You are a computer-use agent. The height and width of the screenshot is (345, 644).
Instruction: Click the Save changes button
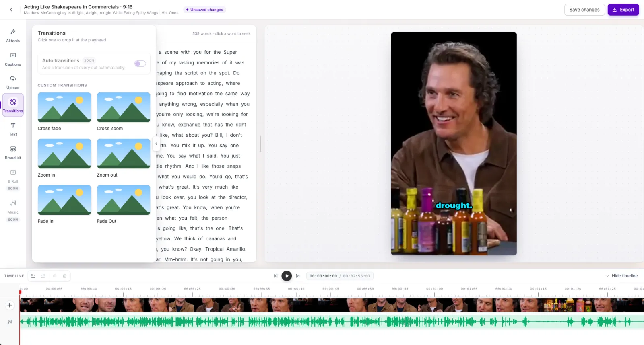(x=584, y=10)
